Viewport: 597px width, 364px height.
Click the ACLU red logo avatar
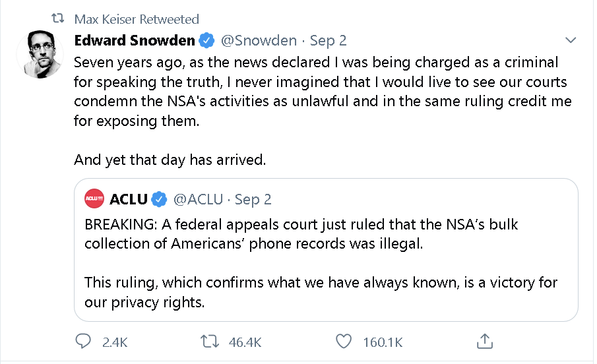click(x=94, y=198)
